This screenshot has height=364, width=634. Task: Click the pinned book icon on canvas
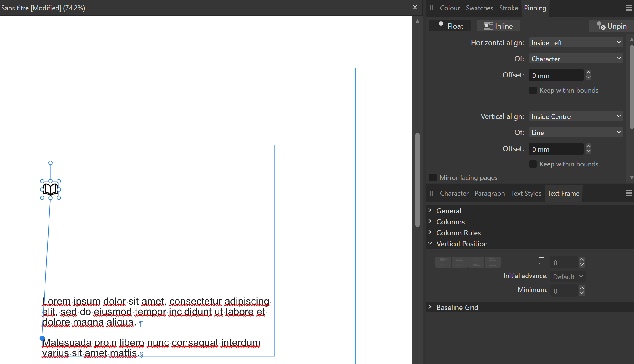50,190
